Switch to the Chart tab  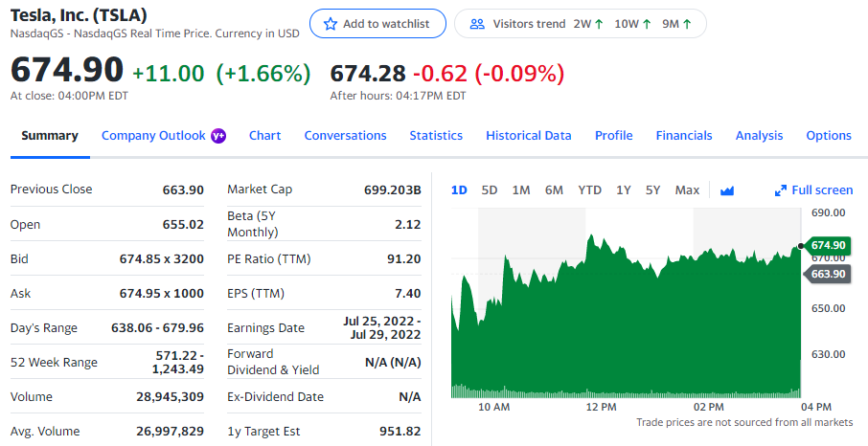(264, 136)
